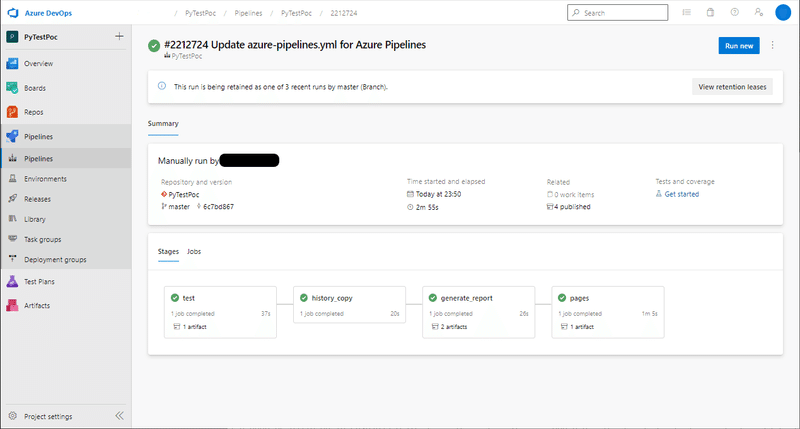800x429 pixels.
Task: Open help question mark icon
Action: (735, 12)
